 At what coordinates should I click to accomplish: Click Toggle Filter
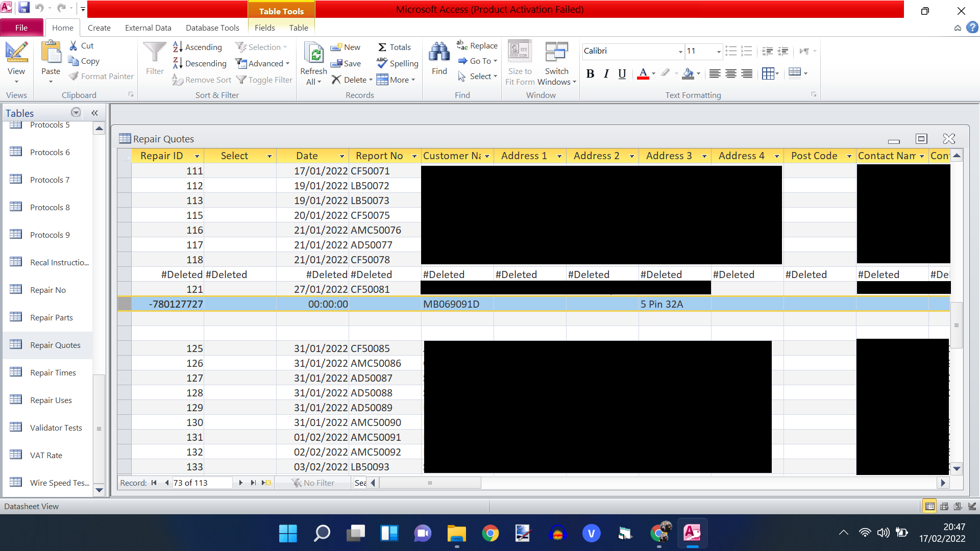tap(264, 80)
